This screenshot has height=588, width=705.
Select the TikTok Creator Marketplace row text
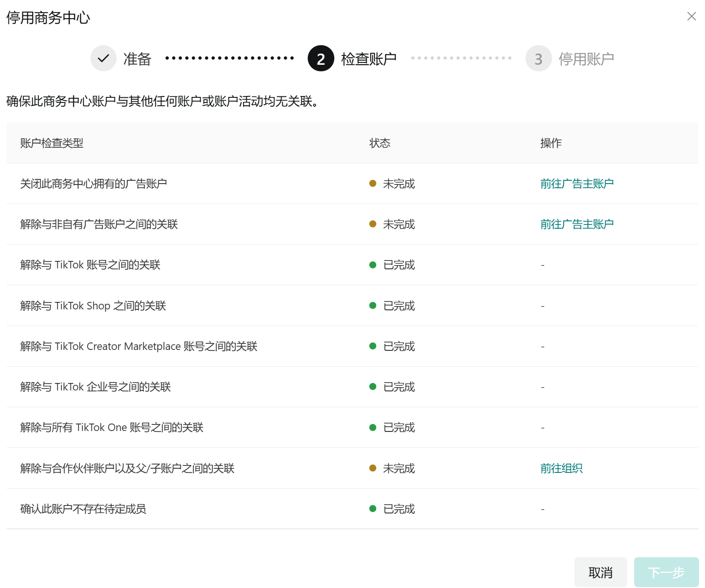click(139, 347)
